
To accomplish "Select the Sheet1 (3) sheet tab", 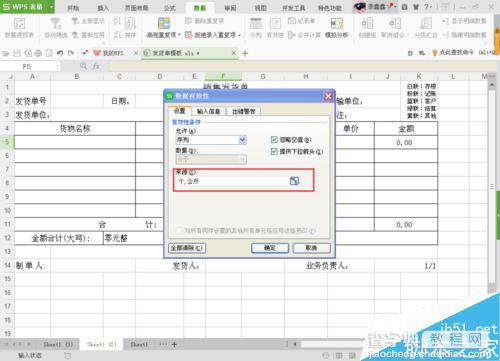I will [58, 344].
